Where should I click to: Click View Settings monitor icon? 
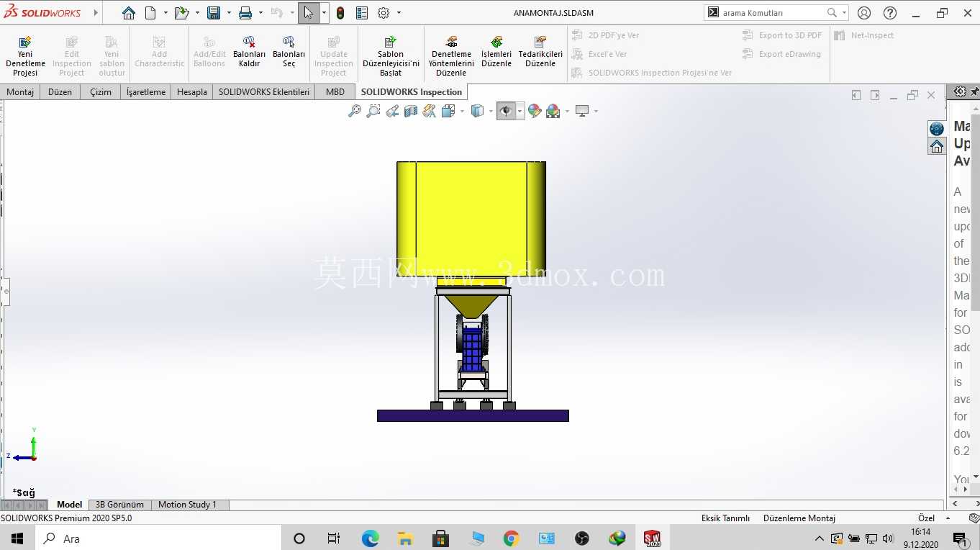[582, 111]
